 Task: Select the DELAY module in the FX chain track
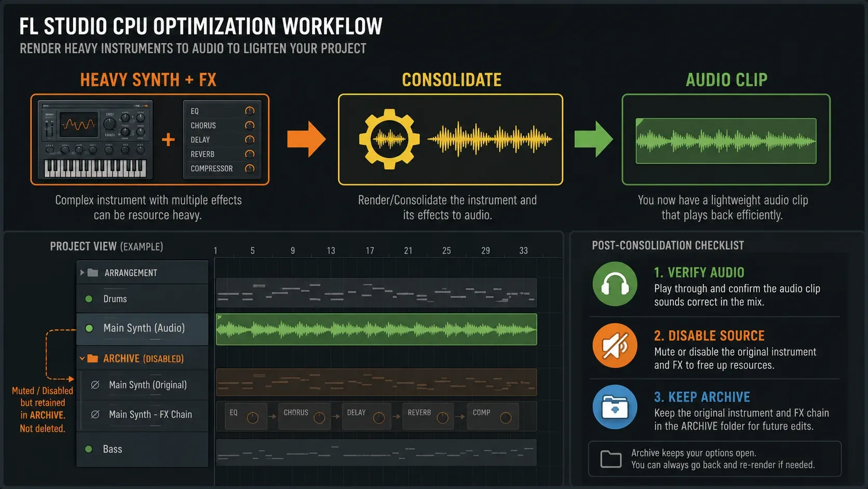coord(366,416)
